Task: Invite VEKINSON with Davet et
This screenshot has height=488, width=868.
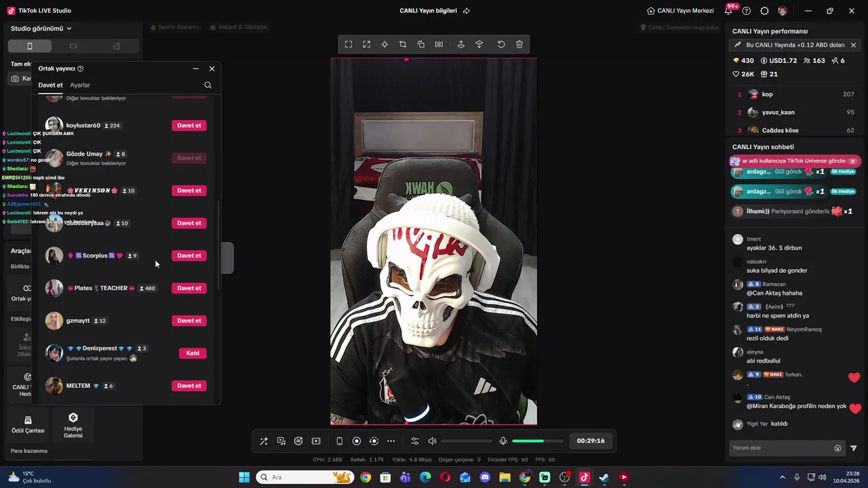Action: (x=189, y=190)
